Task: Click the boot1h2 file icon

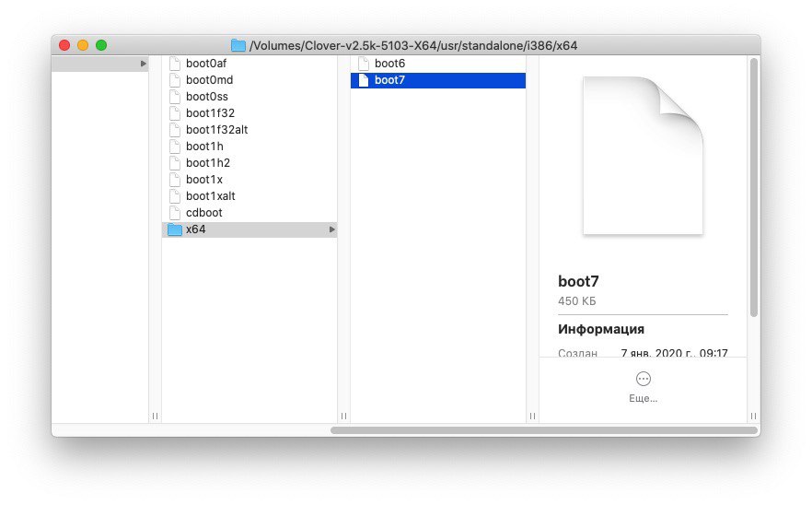Action: tap(175, 163)
